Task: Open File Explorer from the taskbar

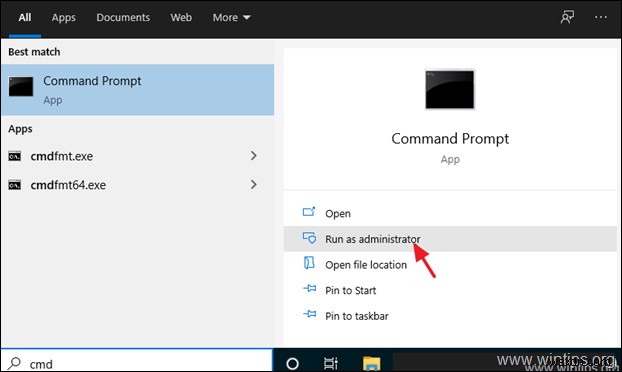Action: click(x=372, y=363)
